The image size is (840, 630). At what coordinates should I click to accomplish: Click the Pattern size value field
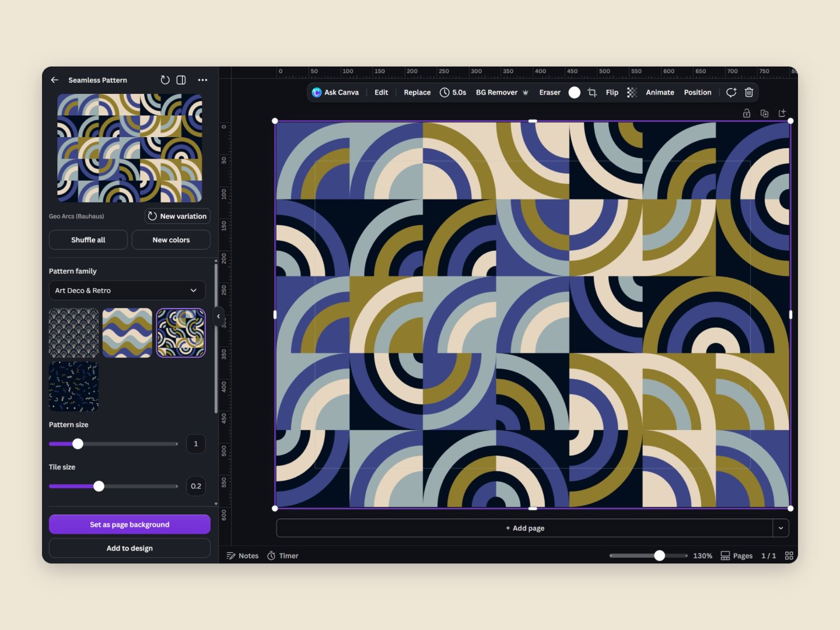coord(196,444)
